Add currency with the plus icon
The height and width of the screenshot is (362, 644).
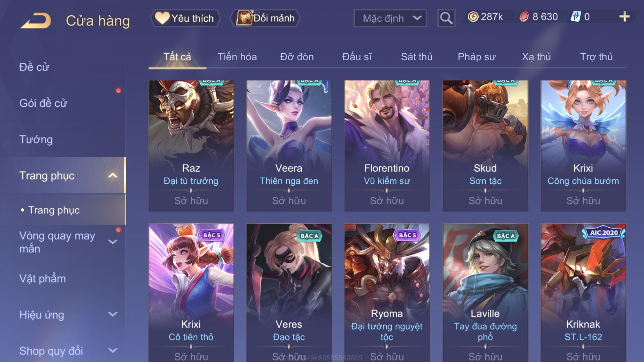click(x=624, y=17)
